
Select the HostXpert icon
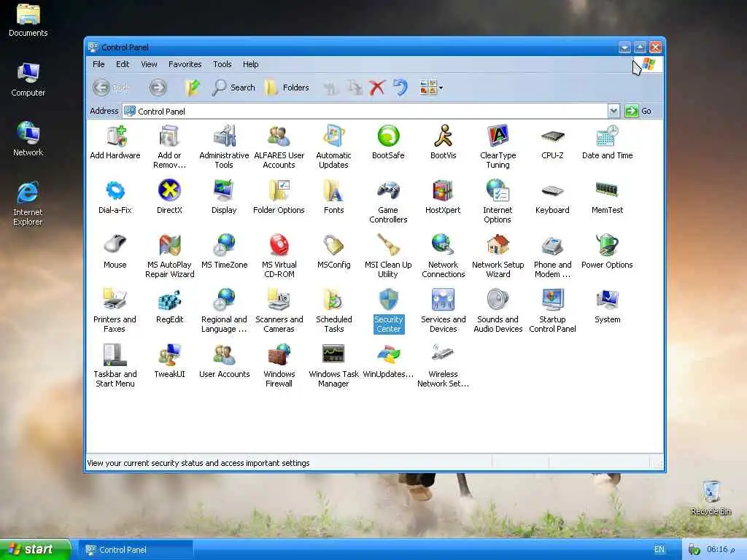pos(443,197)
